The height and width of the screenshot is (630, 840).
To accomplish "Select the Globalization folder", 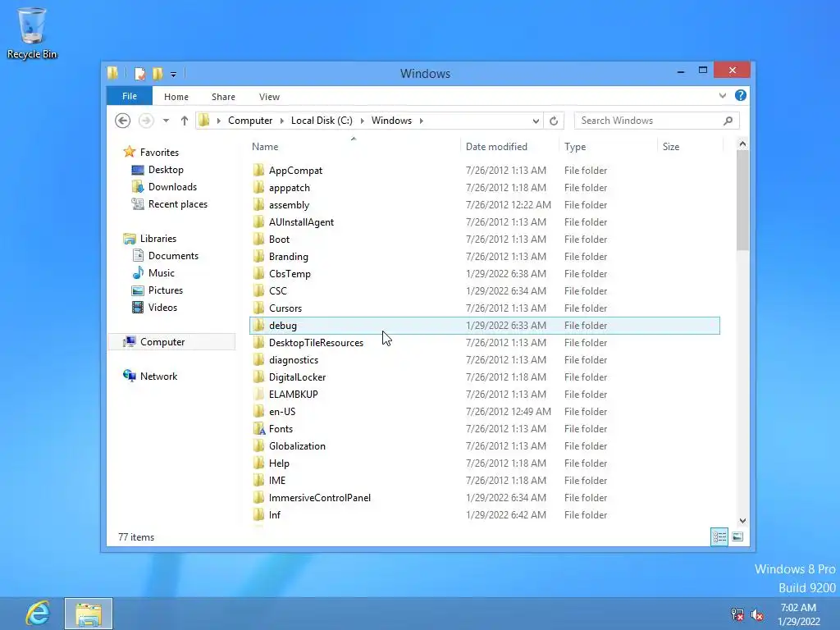I will pyautogui.click(x=297, y=446).
